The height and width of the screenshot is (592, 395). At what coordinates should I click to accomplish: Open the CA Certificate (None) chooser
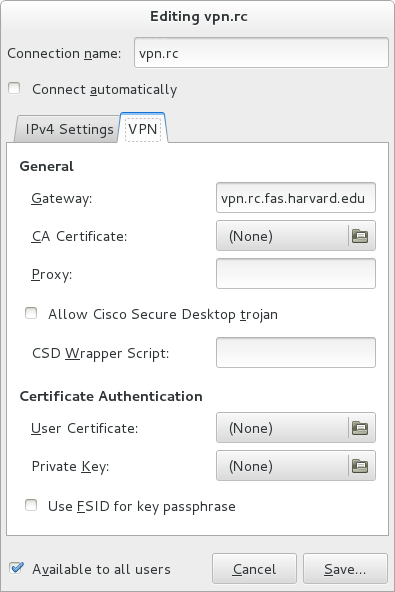pos(296,236)
